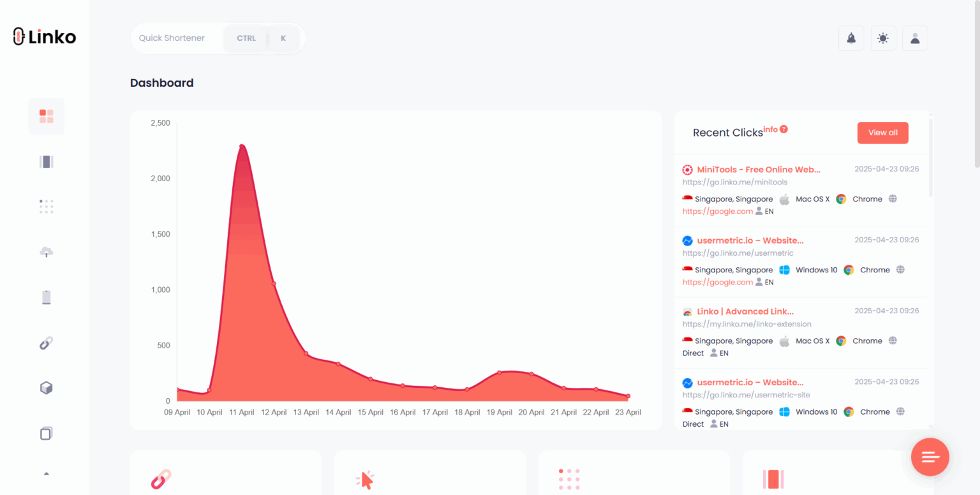Click the floating action button bottom right
980x495 pixels.
(930, 457)
